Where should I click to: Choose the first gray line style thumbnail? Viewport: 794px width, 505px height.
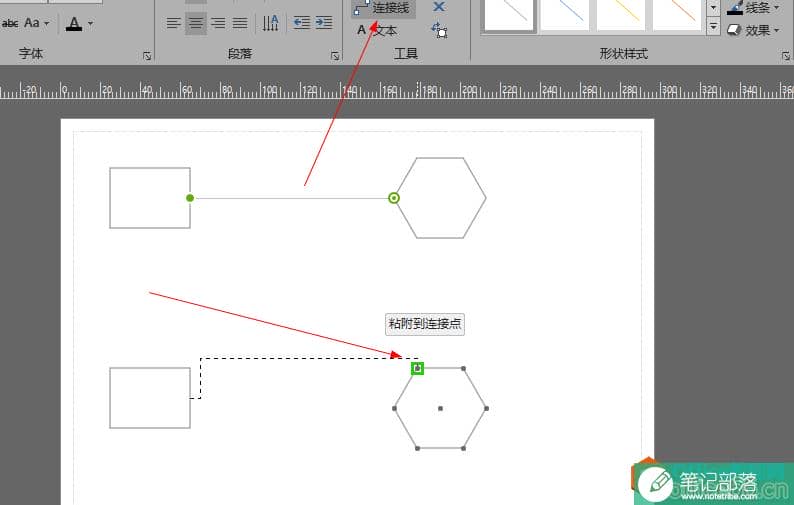point(509,15)
